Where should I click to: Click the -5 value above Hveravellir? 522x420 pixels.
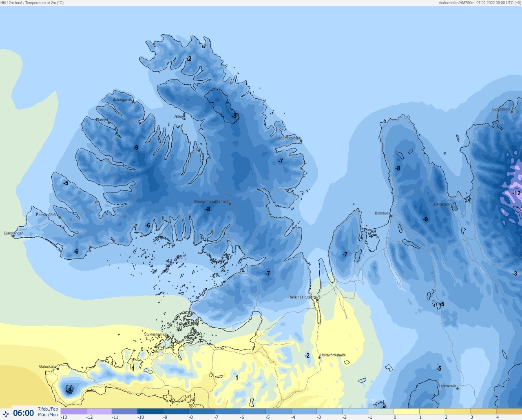pyautogui.click(x=439, y=369)
